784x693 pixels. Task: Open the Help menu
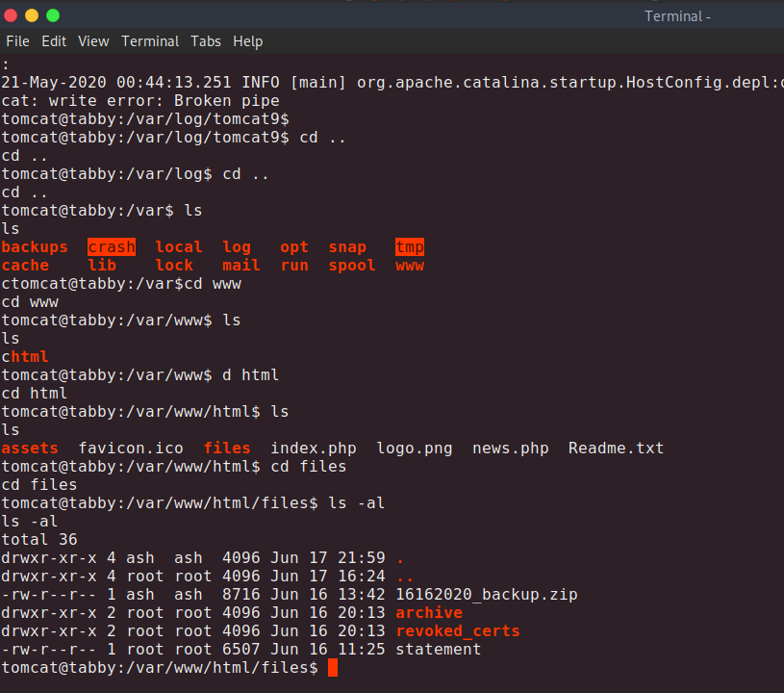pos(247,41)
